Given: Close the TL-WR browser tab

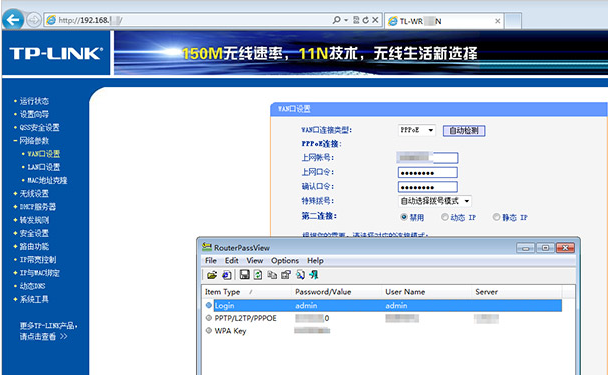Looking at the screenshot, I should (497, 21).
